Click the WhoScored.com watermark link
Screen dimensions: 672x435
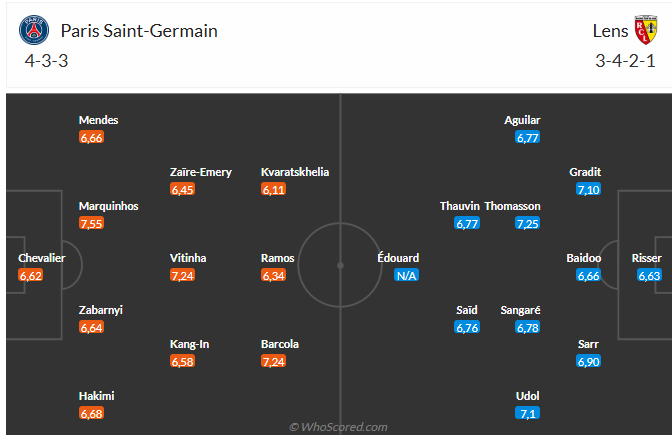(x=338, y=427)
